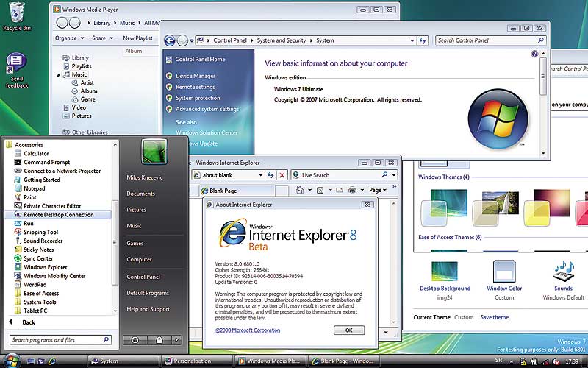
Task: Open Documents from Start menu right pane
Action: point(140,194)
